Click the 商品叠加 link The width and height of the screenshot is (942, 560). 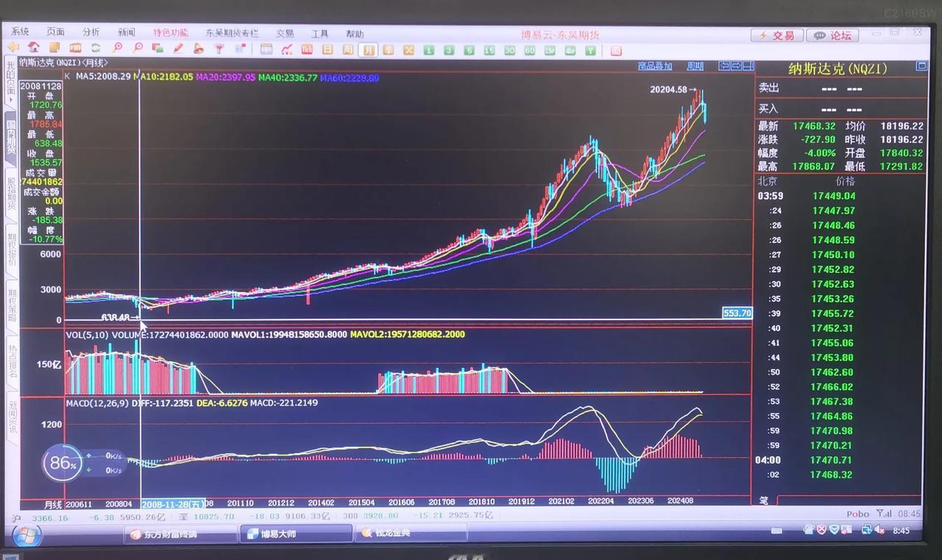pos(655,65)
